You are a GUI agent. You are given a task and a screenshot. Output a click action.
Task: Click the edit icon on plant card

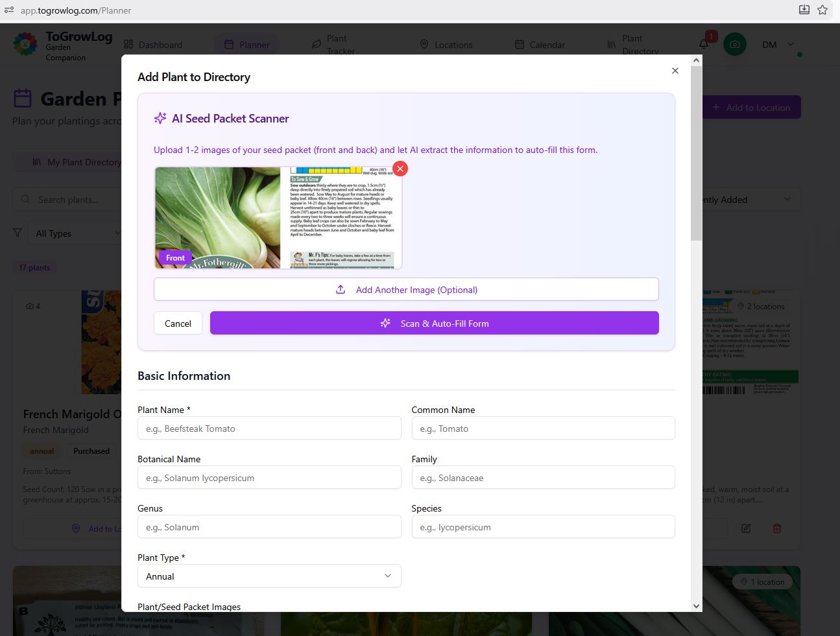coord(746,528)
